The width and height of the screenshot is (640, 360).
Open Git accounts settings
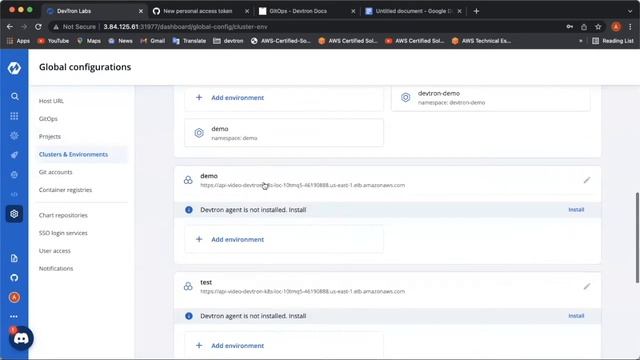tap(56, 172)
